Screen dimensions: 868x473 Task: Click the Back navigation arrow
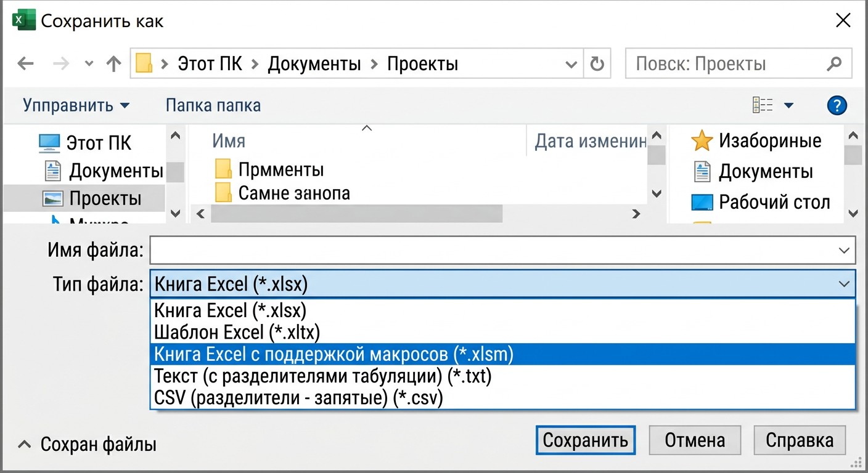tap(25, 63)
